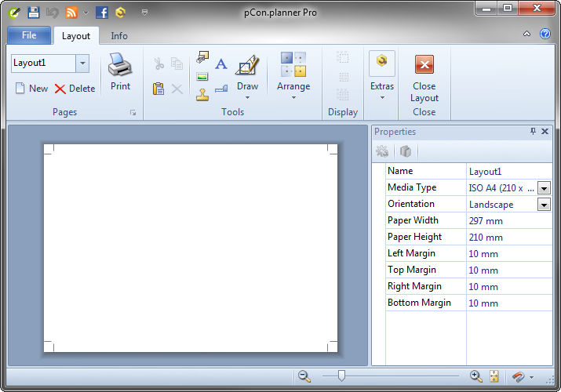Expand the Arrange dropdown arrow
Viewport: 561px width, 392px height.
click(x=293, y=97)
